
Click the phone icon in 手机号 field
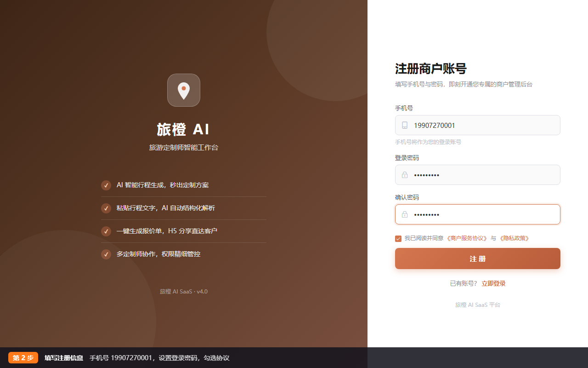(405, 125)
